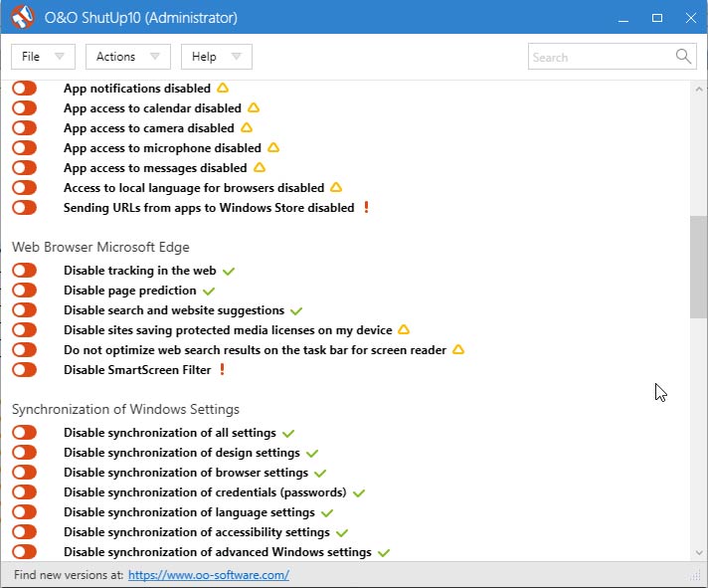Screen dimensions: 708x588
Task: Toggle the optimize web search results switch
Action: (25, 349)
